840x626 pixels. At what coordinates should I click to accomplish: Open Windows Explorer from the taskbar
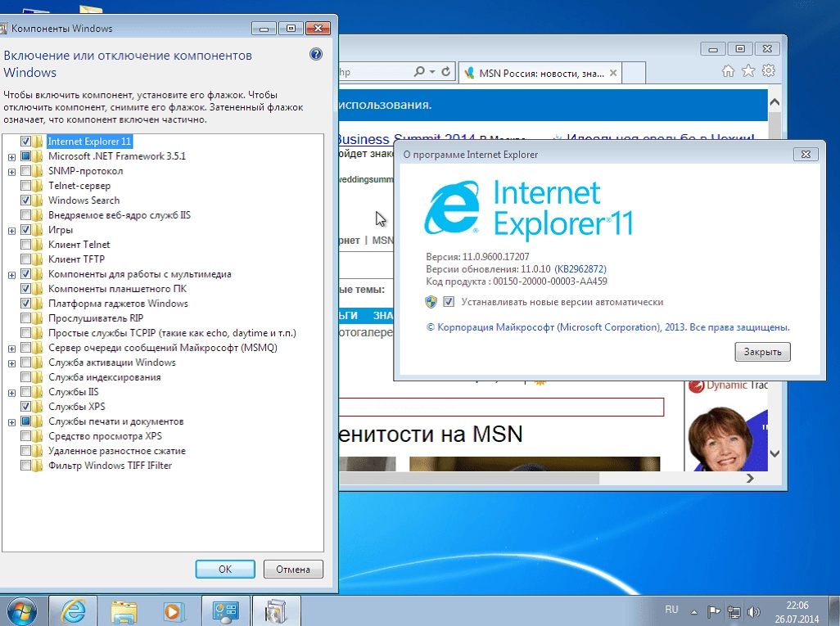click(124, 610)
